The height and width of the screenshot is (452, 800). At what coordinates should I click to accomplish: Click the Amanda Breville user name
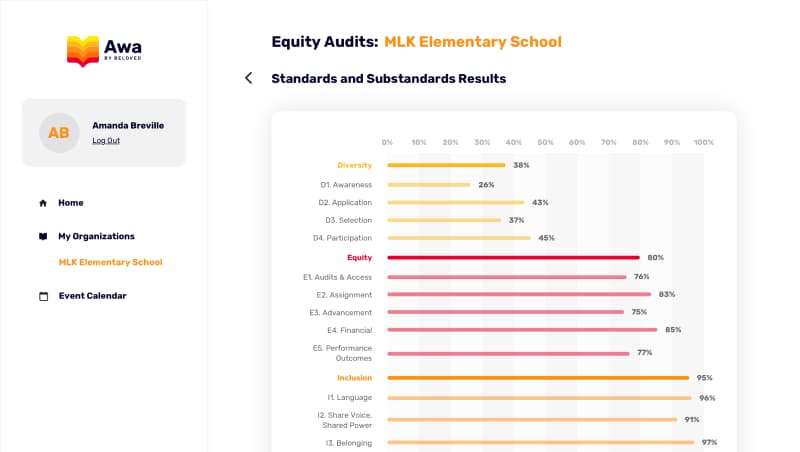click(x=128, y=126)
